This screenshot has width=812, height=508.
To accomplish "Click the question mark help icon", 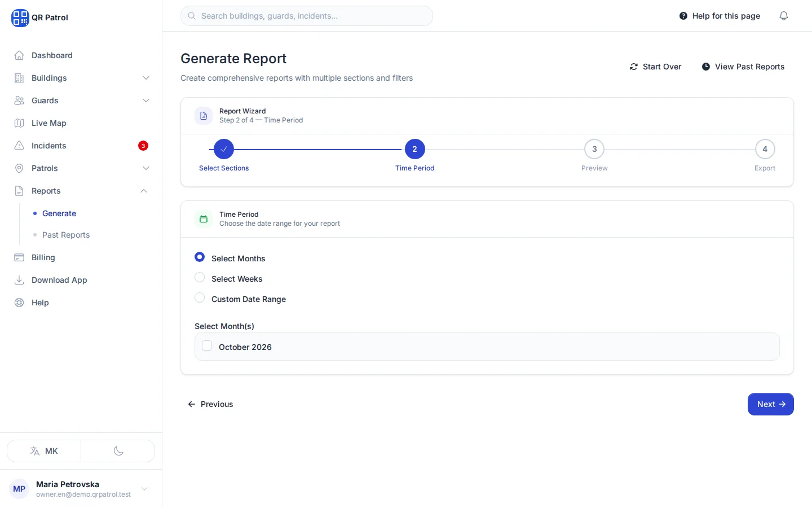I will coord(683,16).
